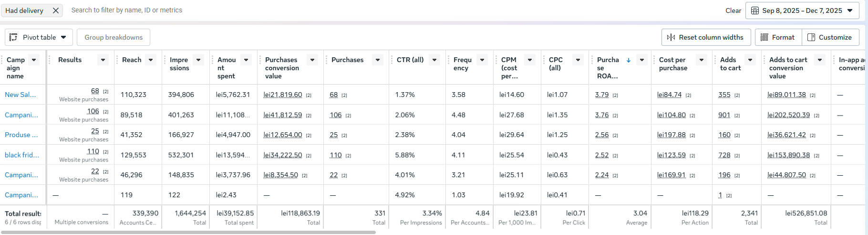The image size is (868, 235).
Task: Open Purchases conversion value column menu arrow
Action: click(x=312, y=60)
